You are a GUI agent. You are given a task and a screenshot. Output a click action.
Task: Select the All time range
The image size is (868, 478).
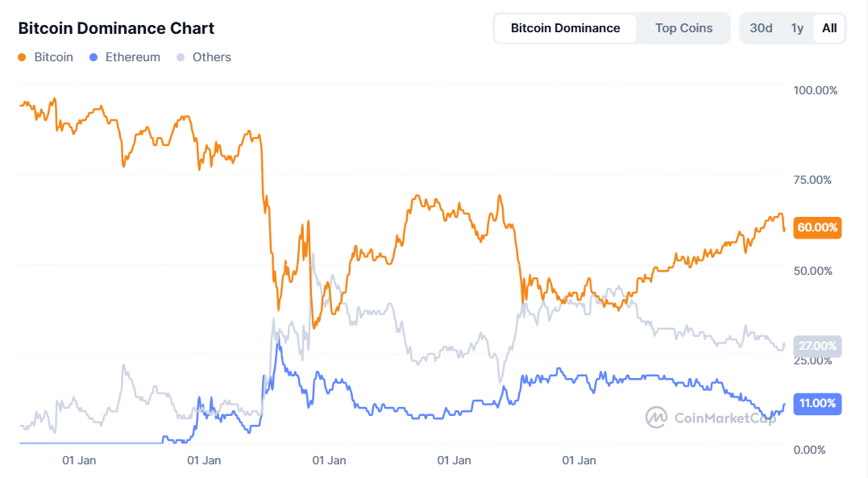click(x=829, y=27)
